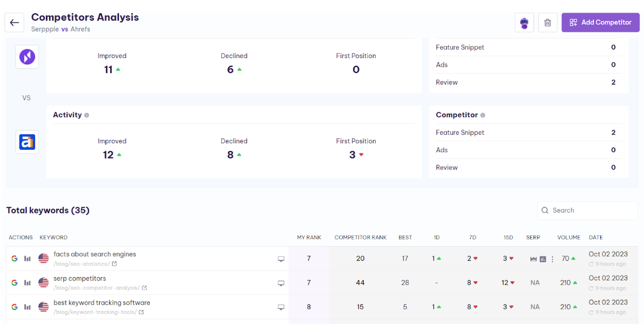Sort table by DATE column header
Image resolution: width=644 pixels, height=327 pixels.
tap(595, 238)
